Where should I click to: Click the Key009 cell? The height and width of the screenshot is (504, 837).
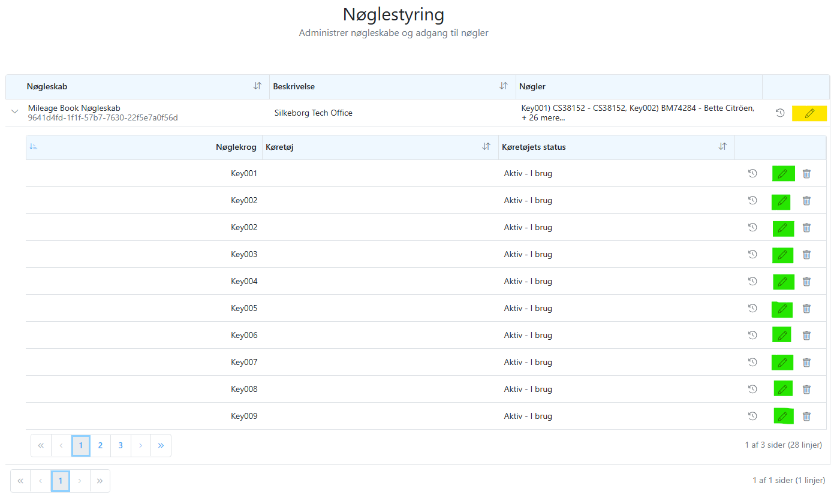(244, 416)
